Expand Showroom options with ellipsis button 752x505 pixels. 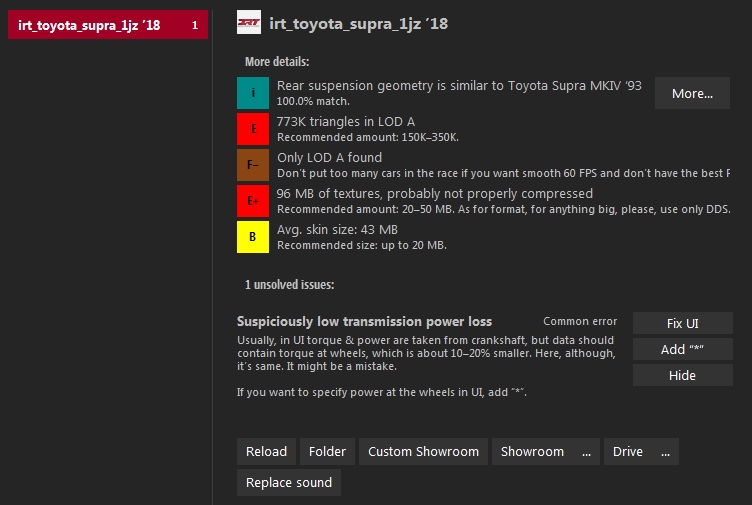[x=586, y=451]
